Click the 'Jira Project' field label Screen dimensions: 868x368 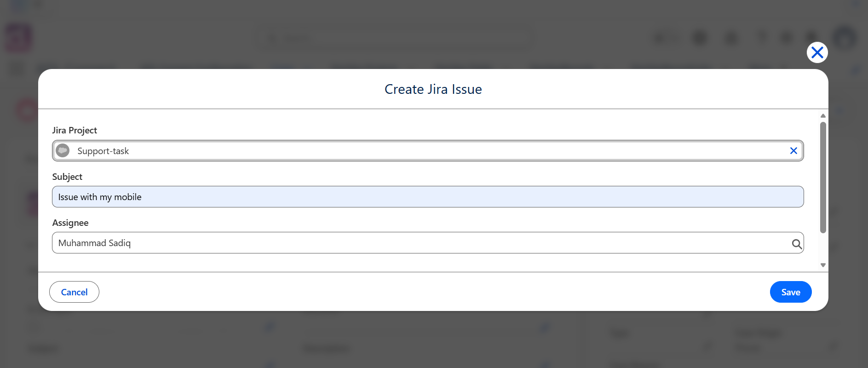tap(75, 130)
